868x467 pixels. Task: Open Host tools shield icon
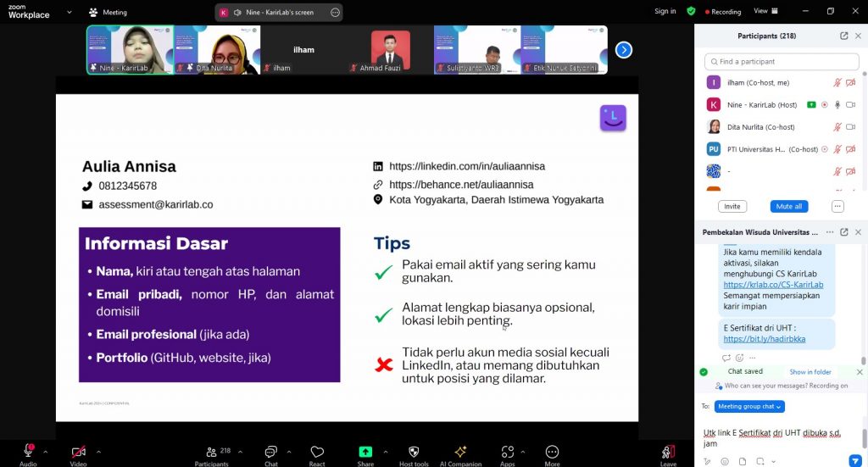point(414,453)
